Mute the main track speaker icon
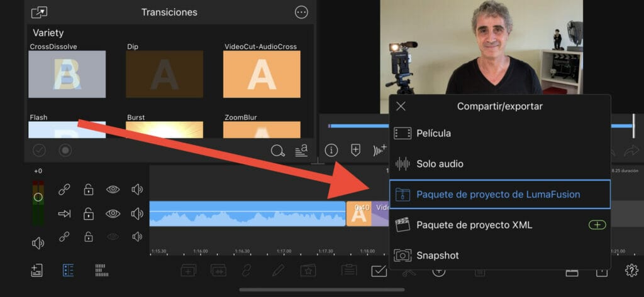This screenshot has width=644, height=297. coord(136,213)
